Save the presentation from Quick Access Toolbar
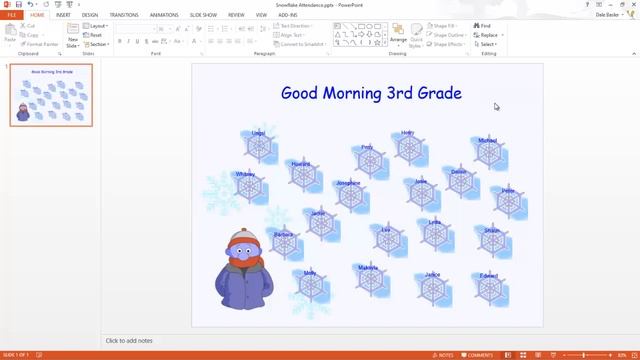 (18, 4)
